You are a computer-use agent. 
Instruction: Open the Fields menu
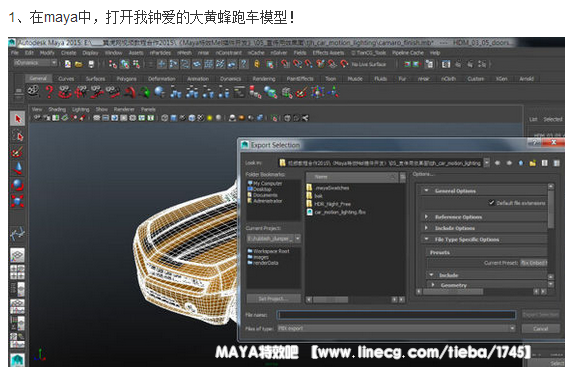(x=300, y=53)
